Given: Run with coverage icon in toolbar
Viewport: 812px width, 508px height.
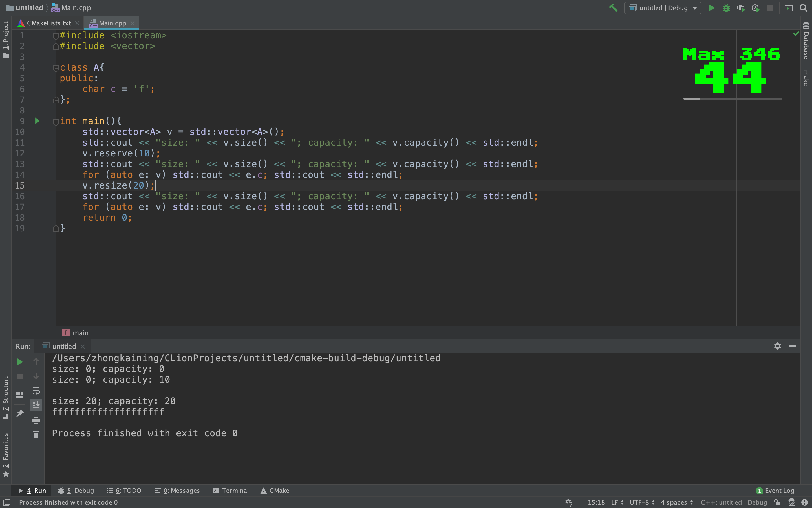Looking at the screenshot, I should coord(741,8).
